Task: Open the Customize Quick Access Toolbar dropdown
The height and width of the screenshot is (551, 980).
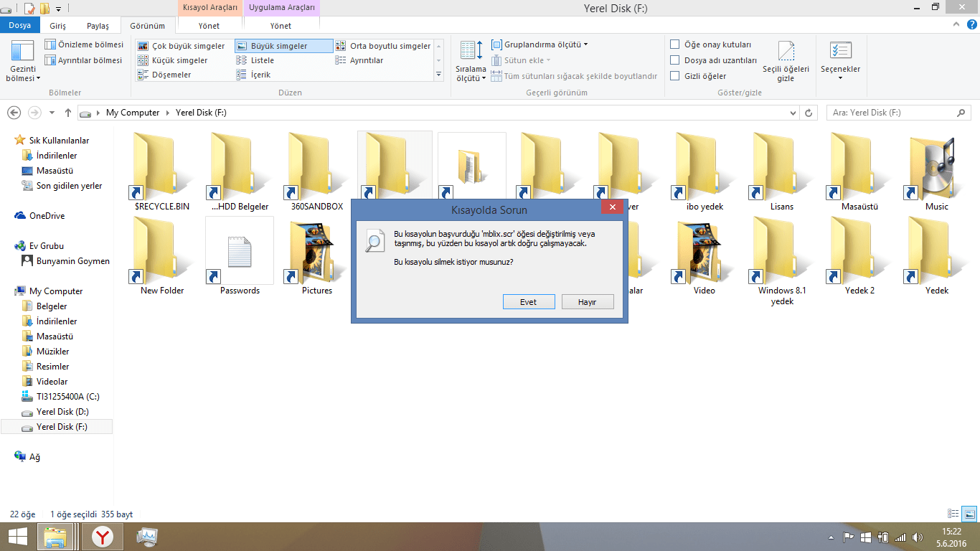Action: [58, 9]
